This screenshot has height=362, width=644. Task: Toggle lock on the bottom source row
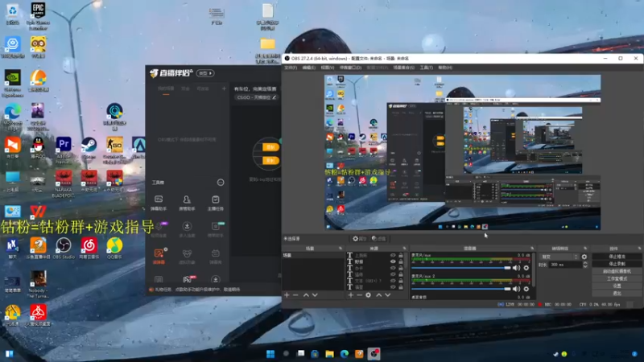[400, 287]
